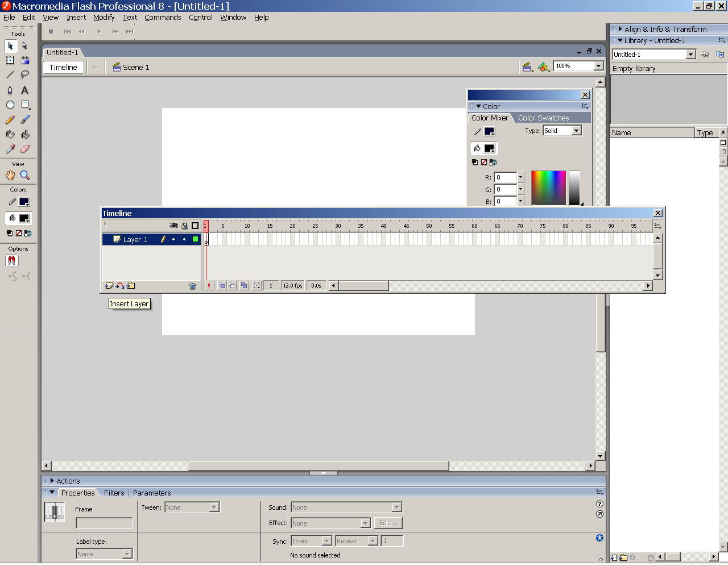
Task: Select the Ink Bottle tool
Action: point(10,134)
